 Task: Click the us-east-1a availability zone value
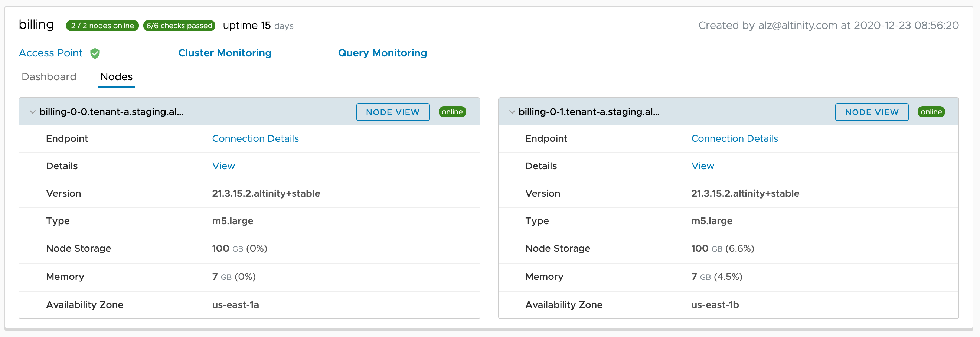pos(235,305)
